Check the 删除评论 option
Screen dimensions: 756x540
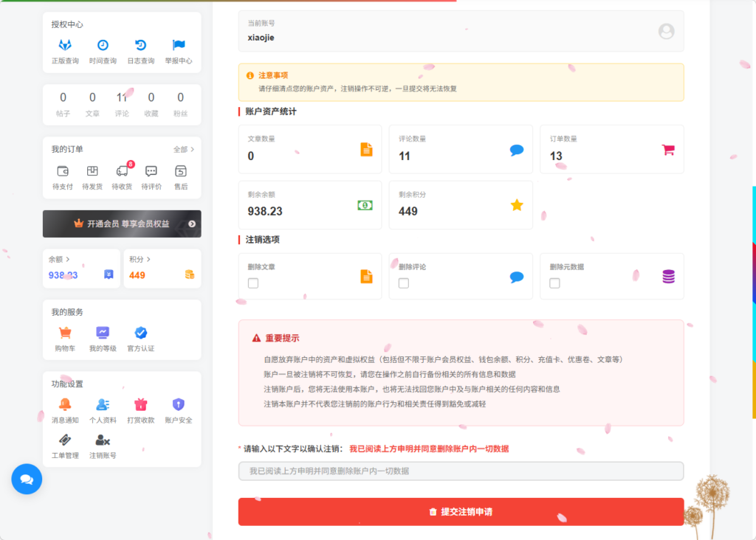pyautogui.click(x=404, y=283)
